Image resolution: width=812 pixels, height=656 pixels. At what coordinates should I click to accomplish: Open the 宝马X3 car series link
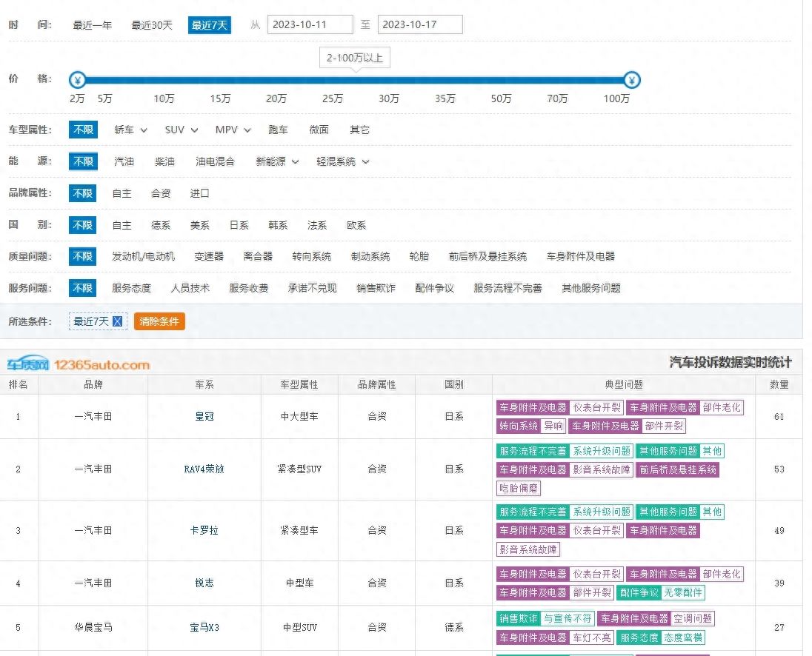point(204,628)
